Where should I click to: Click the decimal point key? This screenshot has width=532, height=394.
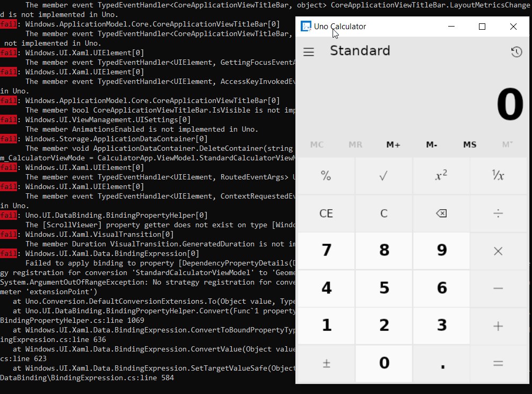[x=441, y=363]
